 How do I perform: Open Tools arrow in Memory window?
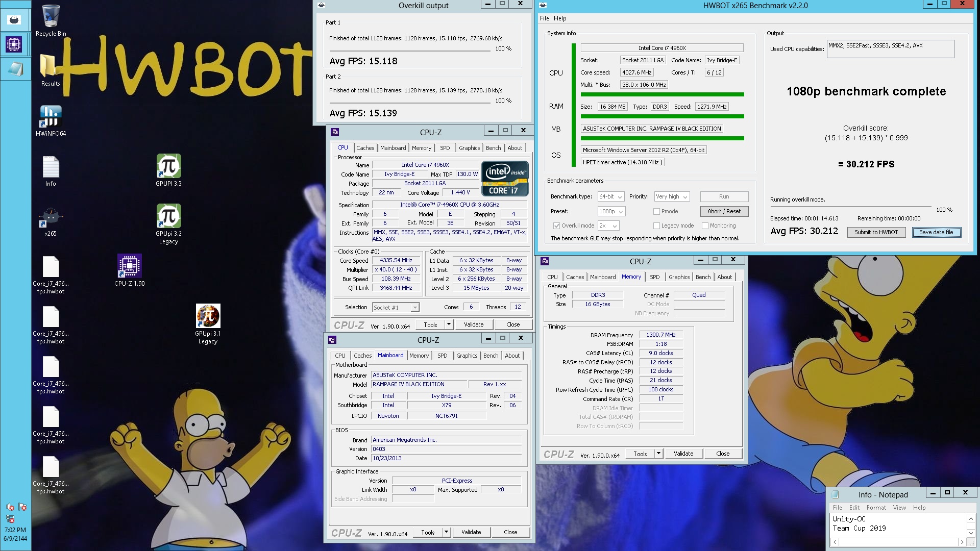pyautogui.click(x=658, y=454)
